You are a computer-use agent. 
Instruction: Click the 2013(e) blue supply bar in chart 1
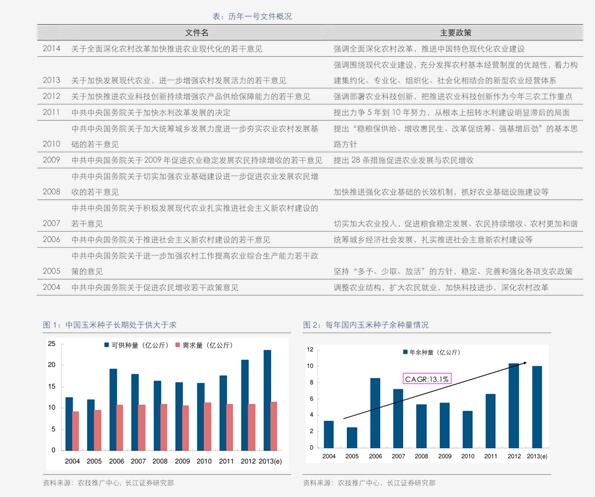tap(267, 400)
